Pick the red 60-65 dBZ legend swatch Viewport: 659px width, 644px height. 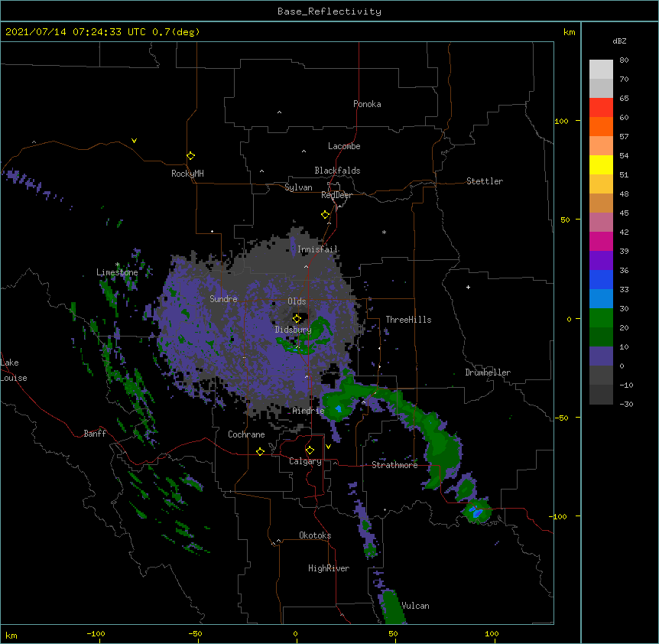pos(601,107)
